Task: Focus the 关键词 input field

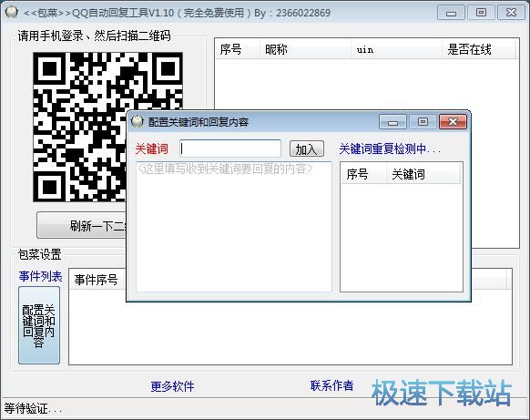Action: (x=230, y=149)
